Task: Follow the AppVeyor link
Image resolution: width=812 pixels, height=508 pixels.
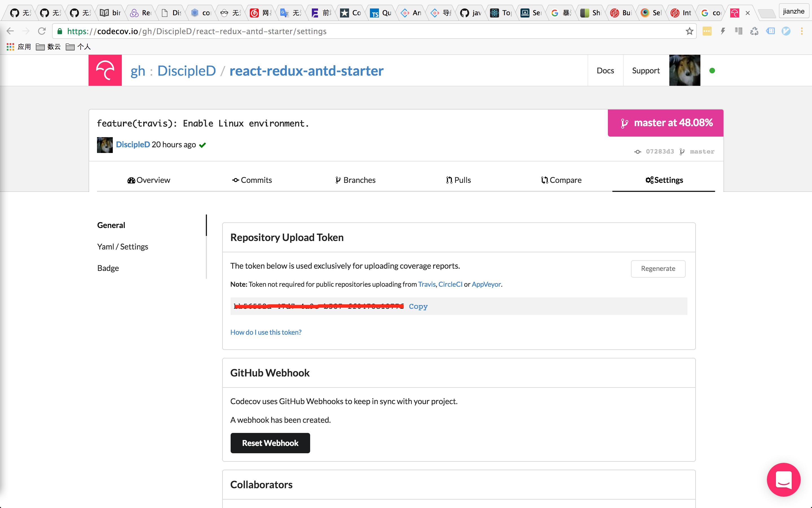Action: click(486, 284)
